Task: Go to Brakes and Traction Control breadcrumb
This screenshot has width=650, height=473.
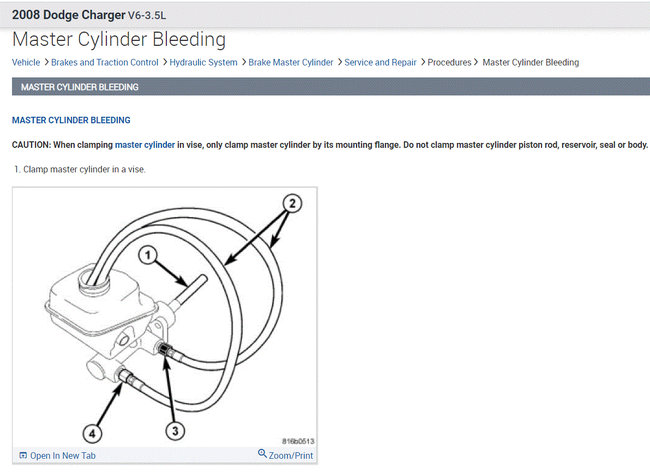Action: coord(104,62)
